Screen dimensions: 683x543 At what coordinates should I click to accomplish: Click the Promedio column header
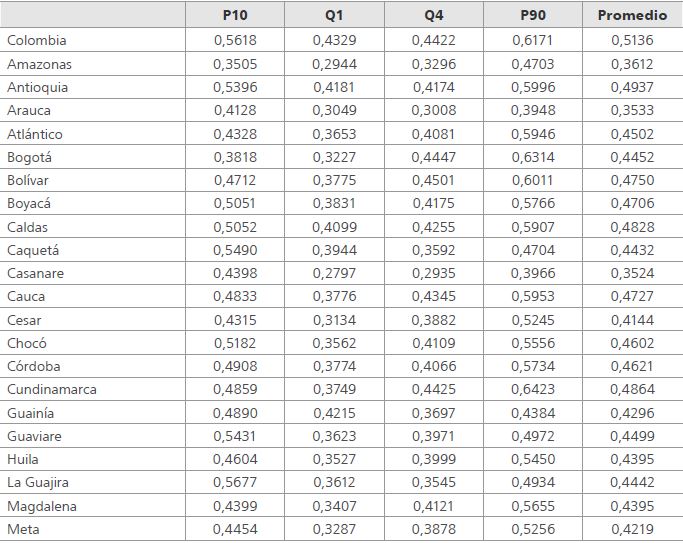[632, 15]
